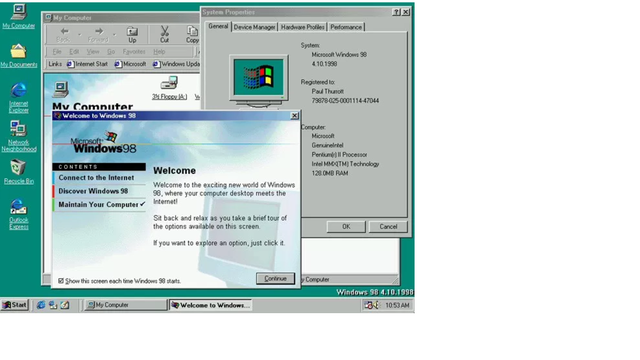Viewport: 640px width, 360px height.
Task: Close the Welcome to Windows 98 dialog
Action: 295,116
